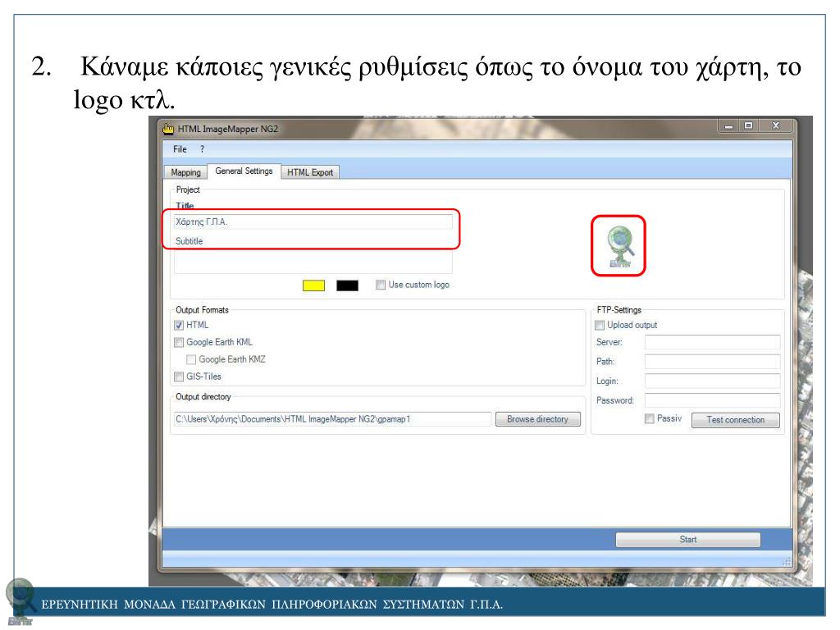840x630 pixels.
Task: Pick the black color swatch
Action: click(x=347, y=285)
